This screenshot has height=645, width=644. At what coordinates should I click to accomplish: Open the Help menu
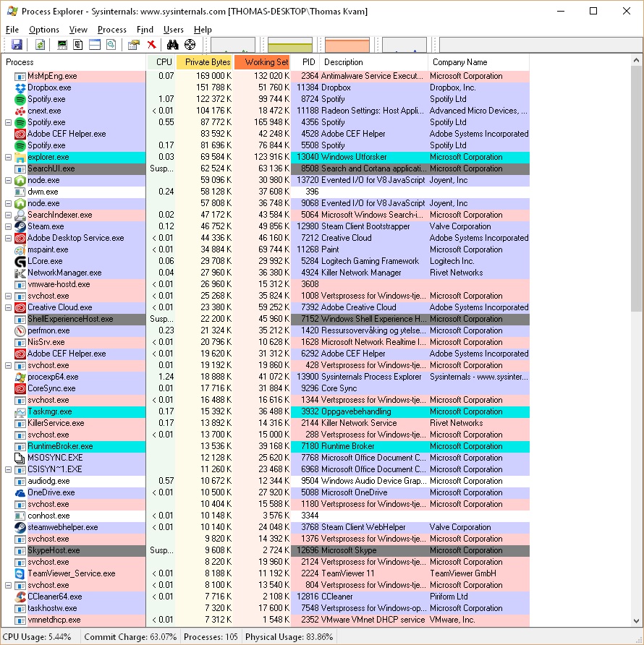[203, 30]
